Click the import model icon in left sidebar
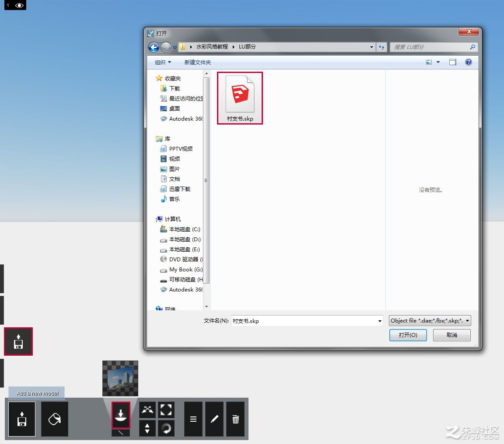Viewport: 504px width, 444px height. pyautogui.click(x=18, y=341)
